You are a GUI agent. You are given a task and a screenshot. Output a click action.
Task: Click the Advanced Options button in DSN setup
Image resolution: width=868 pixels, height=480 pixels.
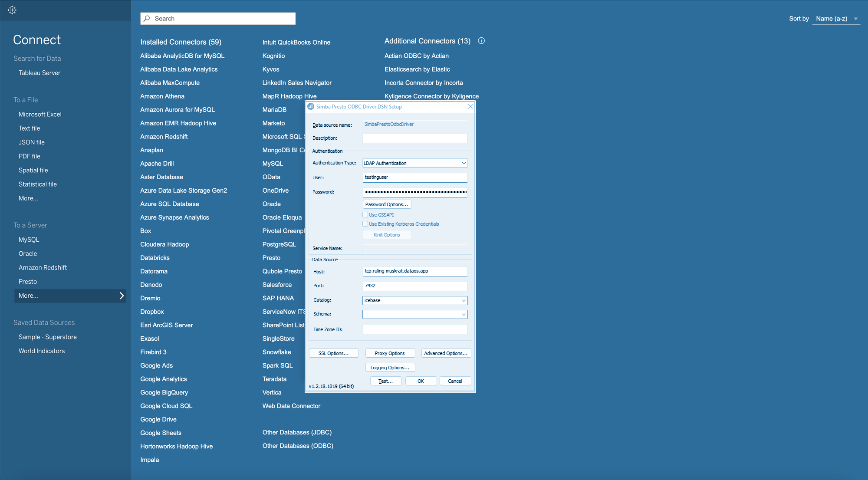click(446, 353)
